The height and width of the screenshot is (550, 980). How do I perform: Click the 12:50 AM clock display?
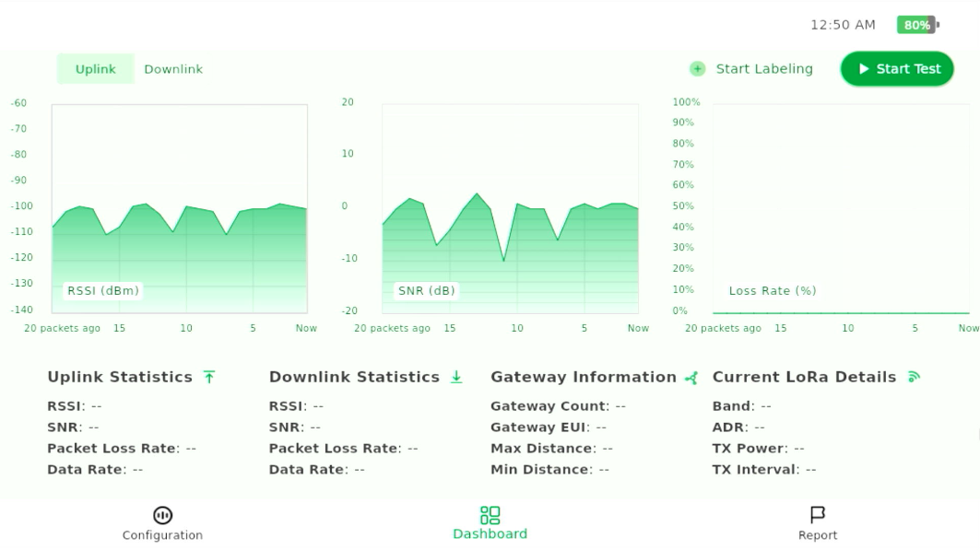tap(843, 25)
